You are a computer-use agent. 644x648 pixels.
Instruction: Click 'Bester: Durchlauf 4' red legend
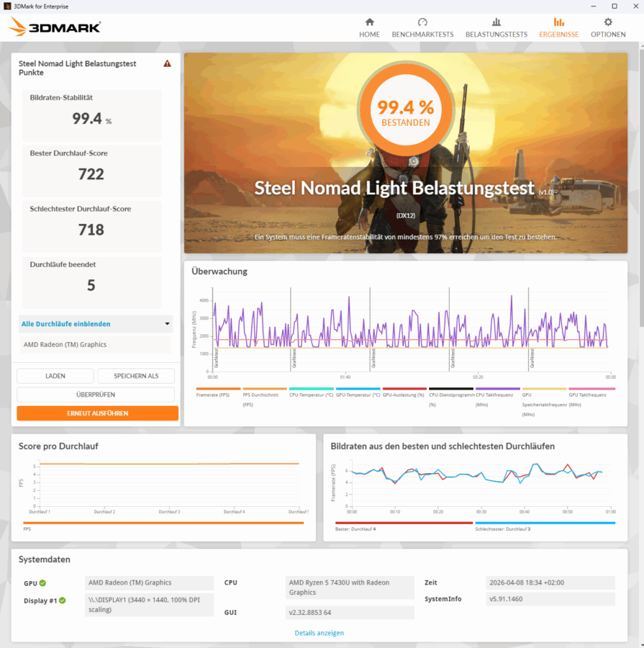tap(404, 523)
